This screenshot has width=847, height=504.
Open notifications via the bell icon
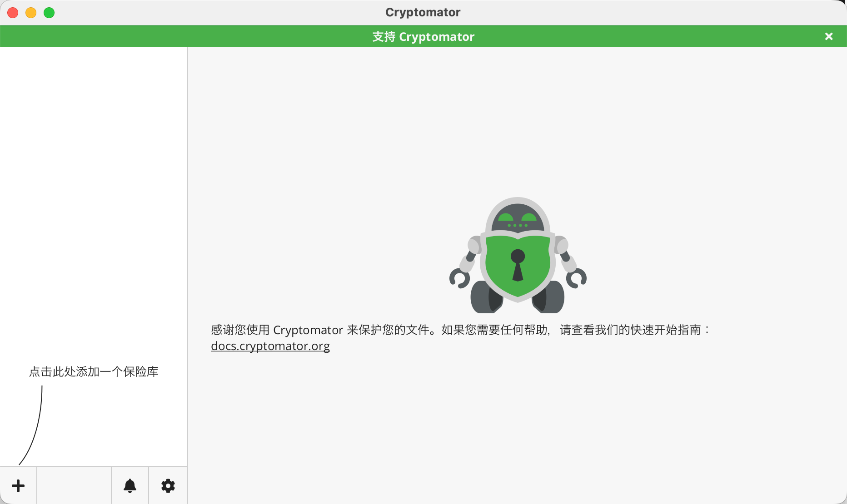(x=130, y=485)
